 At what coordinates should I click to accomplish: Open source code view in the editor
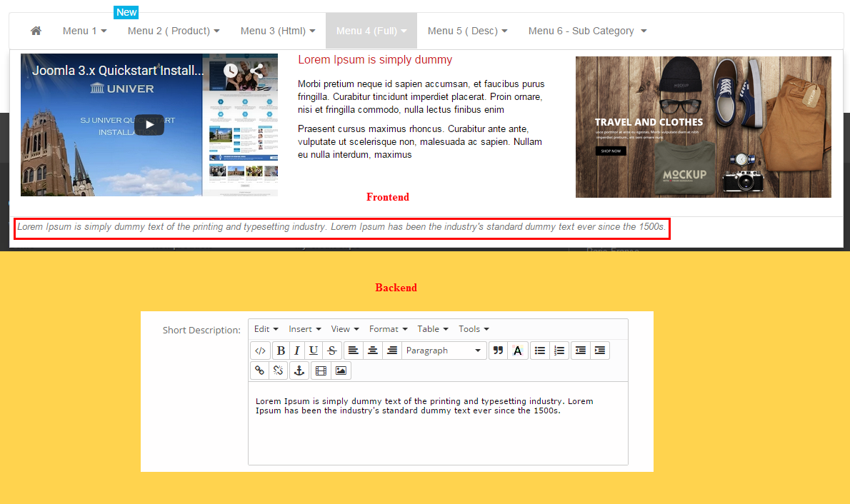click(x=260, y=351)
